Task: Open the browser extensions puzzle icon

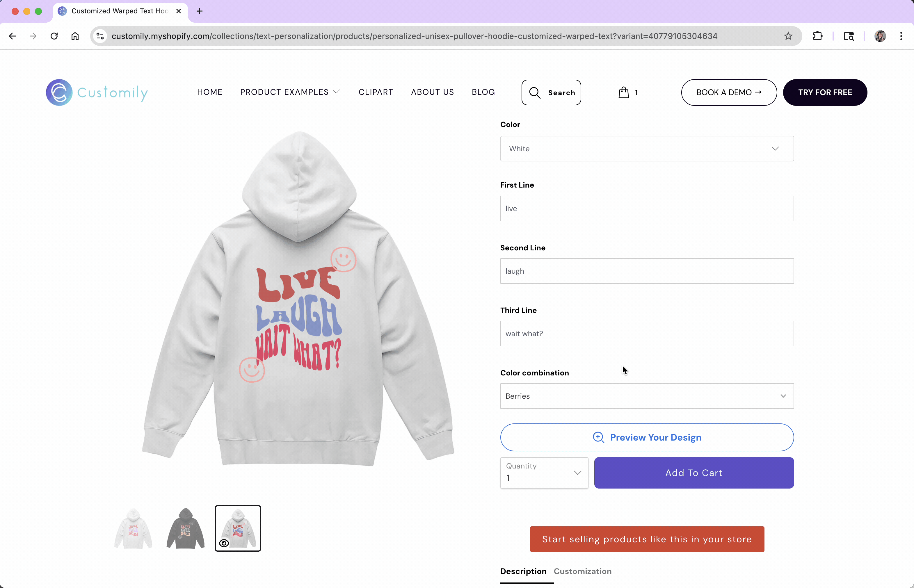Action: [x=817, y=36]
